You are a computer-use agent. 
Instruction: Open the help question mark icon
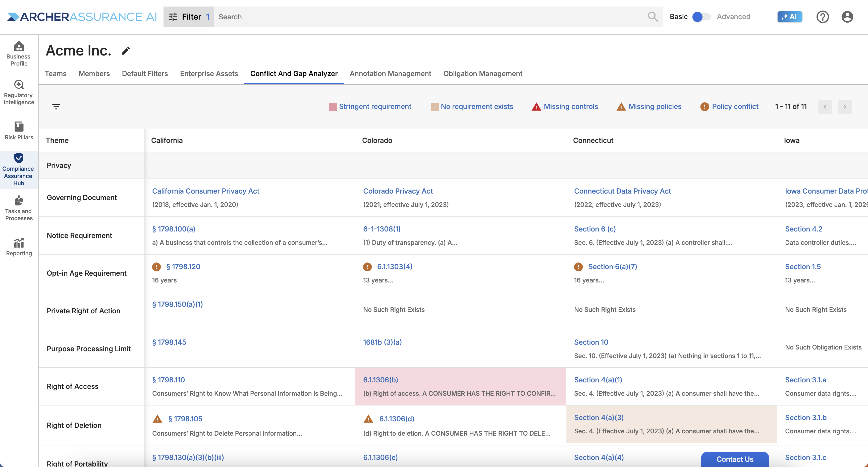823,17
